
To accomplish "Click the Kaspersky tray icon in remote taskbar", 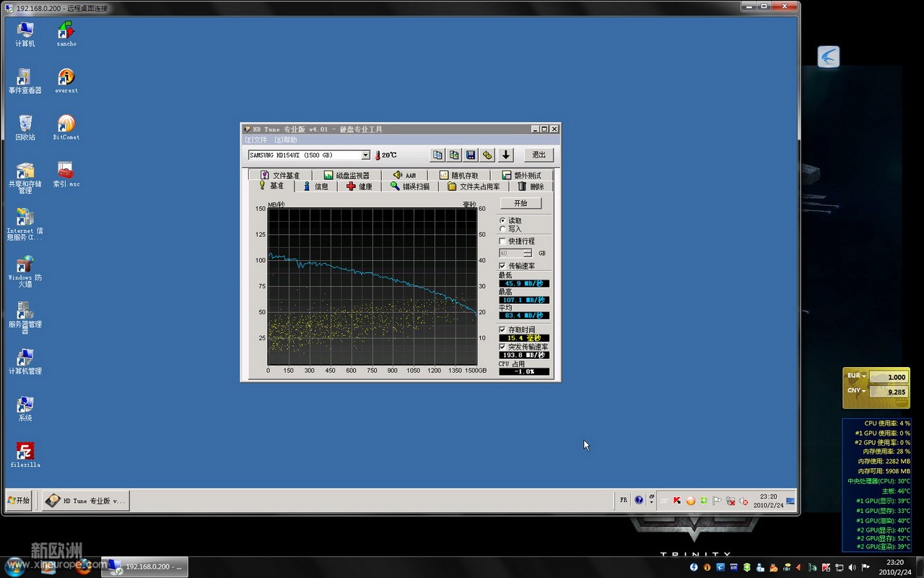I will [677, 500].
